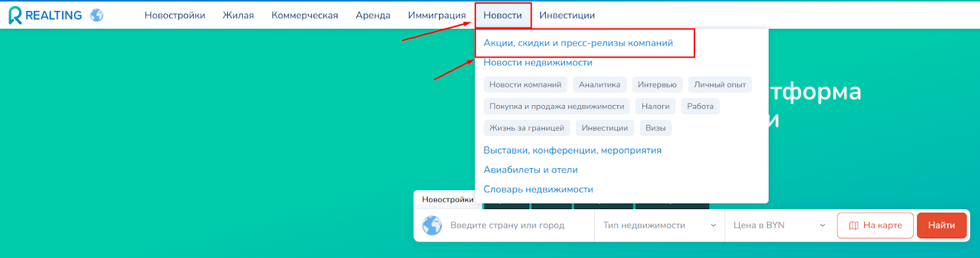Click the globe icon inside the search bar

click(432, 226)
